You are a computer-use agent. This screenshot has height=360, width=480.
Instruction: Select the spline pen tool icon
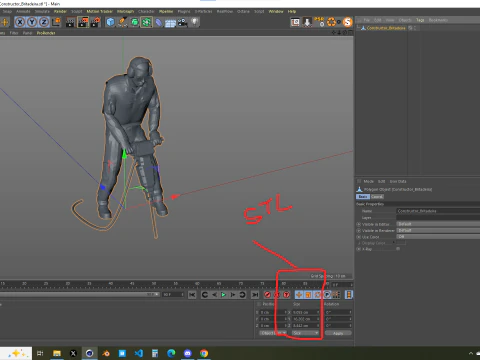pyautogui.click(x=122, y=22)
